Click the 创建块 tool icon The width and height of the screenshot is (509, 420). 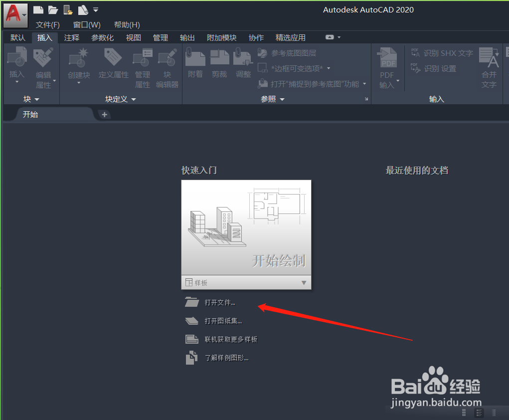pos(79,57)
